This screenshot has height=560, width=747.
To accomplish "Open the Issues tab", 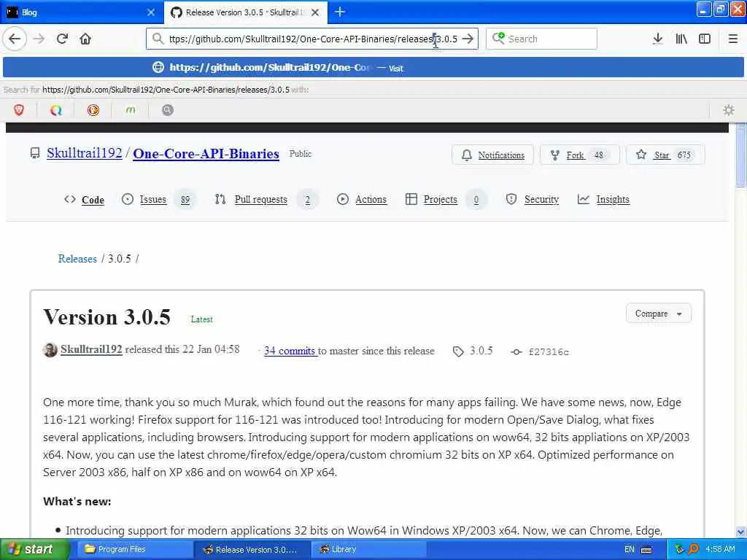I will click(x=158, y=200).
